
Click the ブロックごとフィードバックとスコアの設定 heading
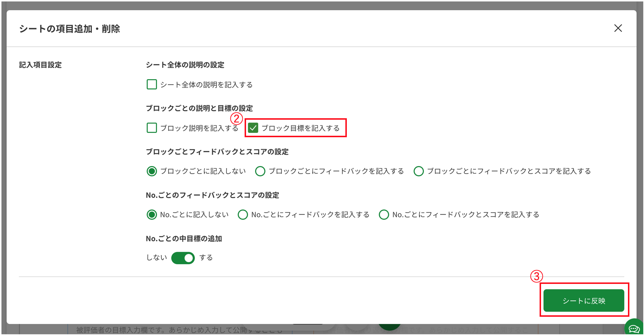[x=217, y=152]
